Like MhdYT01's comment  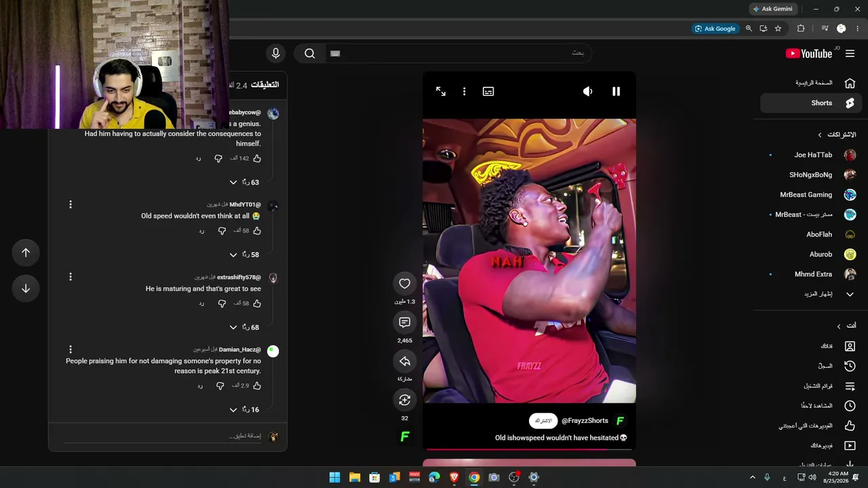[x=256, y=231]
